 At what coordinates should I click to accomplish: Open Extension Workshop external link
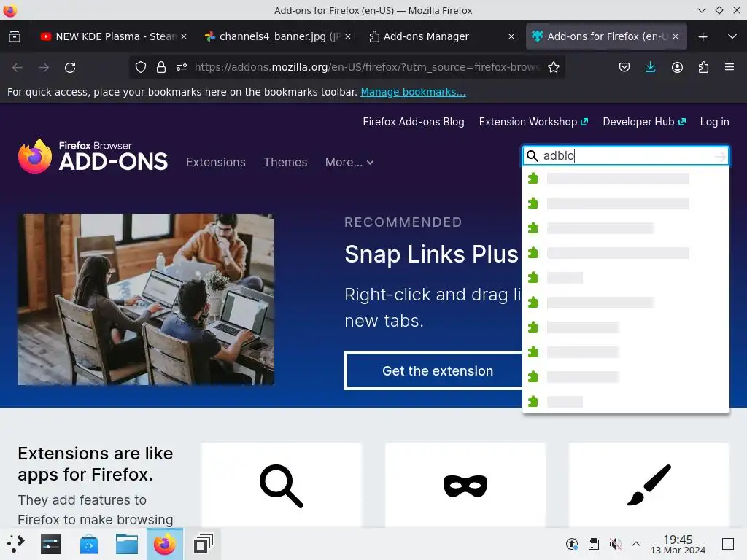pyautogui.click(x=533, y=122)
